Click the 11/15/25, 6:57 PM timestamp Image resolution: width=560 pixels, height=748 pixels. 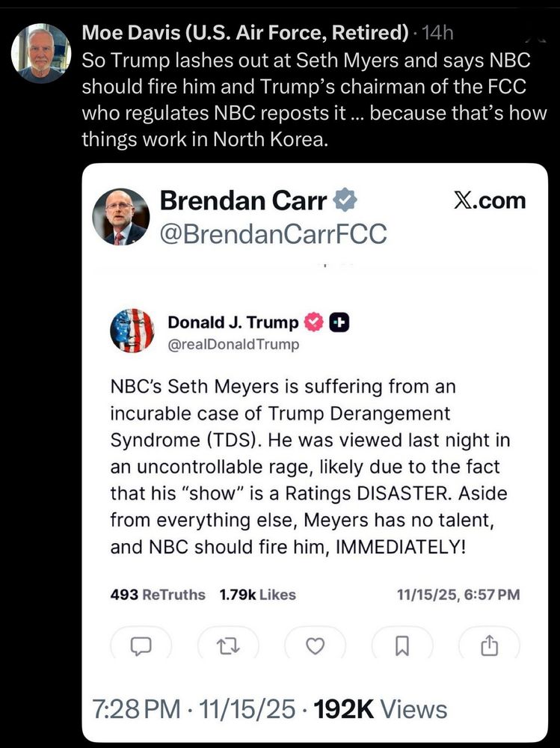(x=458, y=595)
